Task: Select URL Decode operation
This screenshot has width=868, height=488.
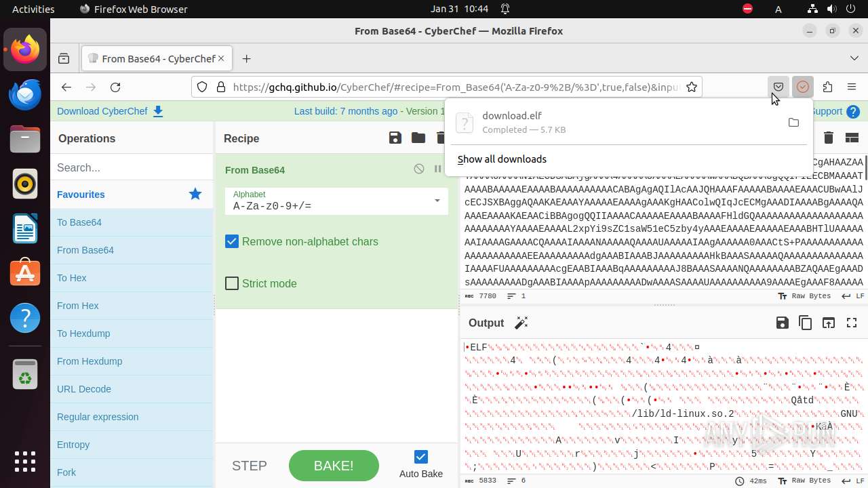Action: click(132, 389)
